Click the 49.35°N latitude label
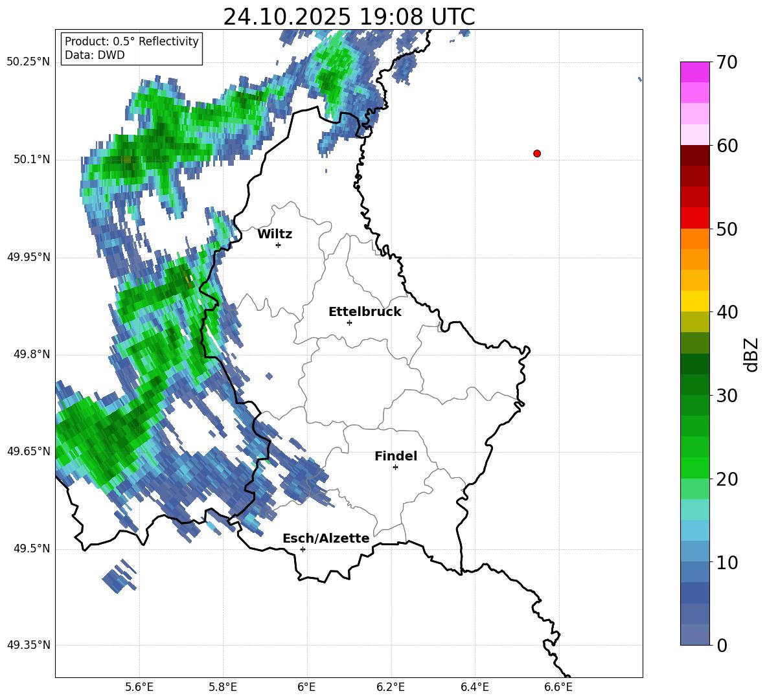767x700 pixels. click(x=29, y=645)
